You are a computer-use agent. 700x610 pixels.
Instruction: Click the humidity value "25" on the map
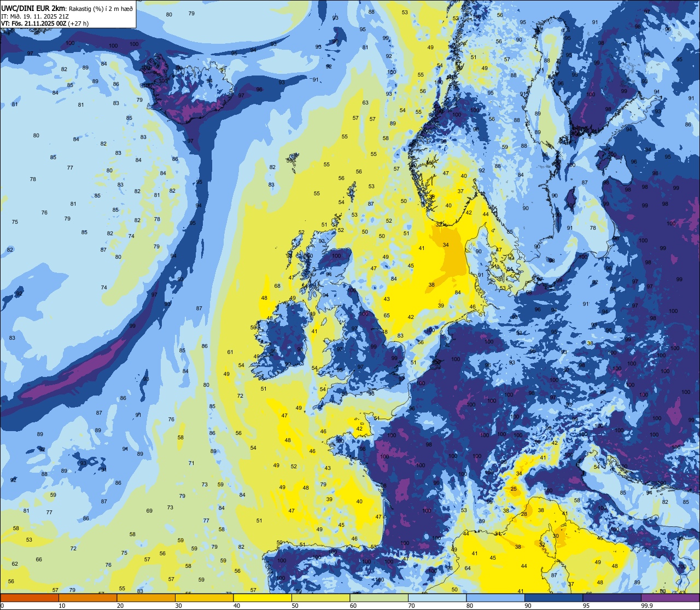coord(514,489)
